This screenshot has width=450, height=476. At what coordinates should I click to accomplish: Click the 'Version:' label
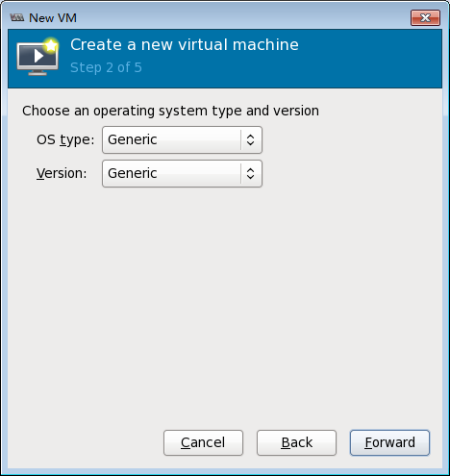pos(62,173)
